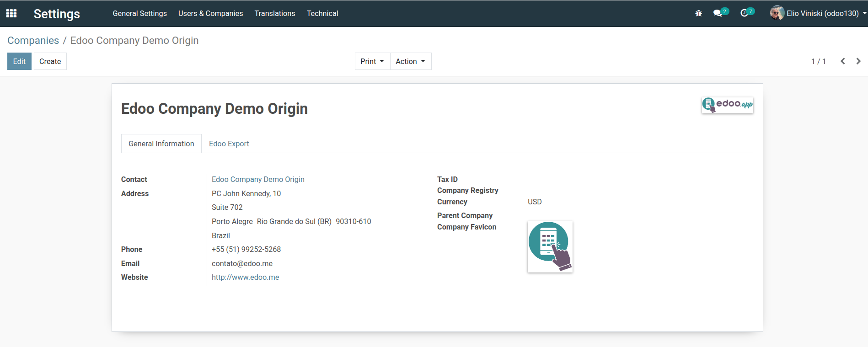
Task: Expand the Action dropdown
Action: [x=411, y=61]
